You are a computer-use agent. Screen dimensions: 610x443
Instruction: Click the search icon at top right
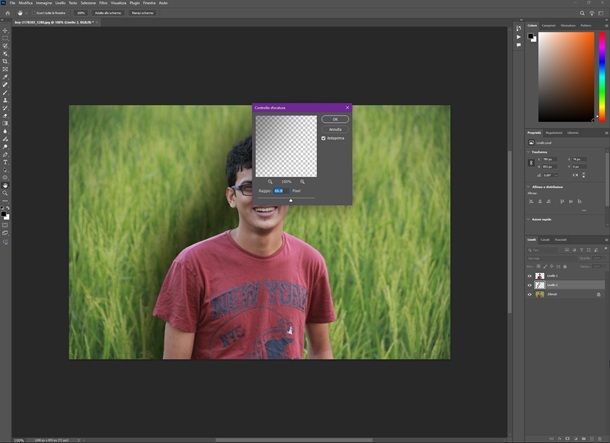click(x=582, y=13)
